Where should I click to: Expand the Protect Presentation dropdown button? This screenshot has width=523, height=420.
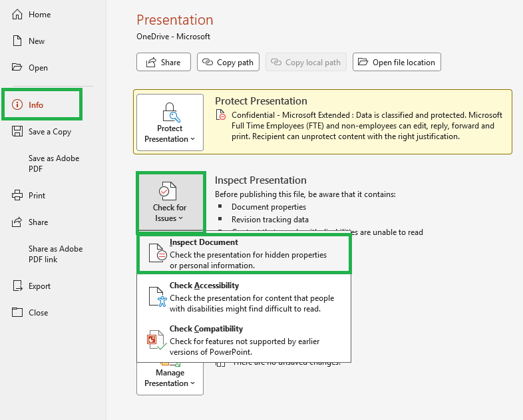pos(170,122)
